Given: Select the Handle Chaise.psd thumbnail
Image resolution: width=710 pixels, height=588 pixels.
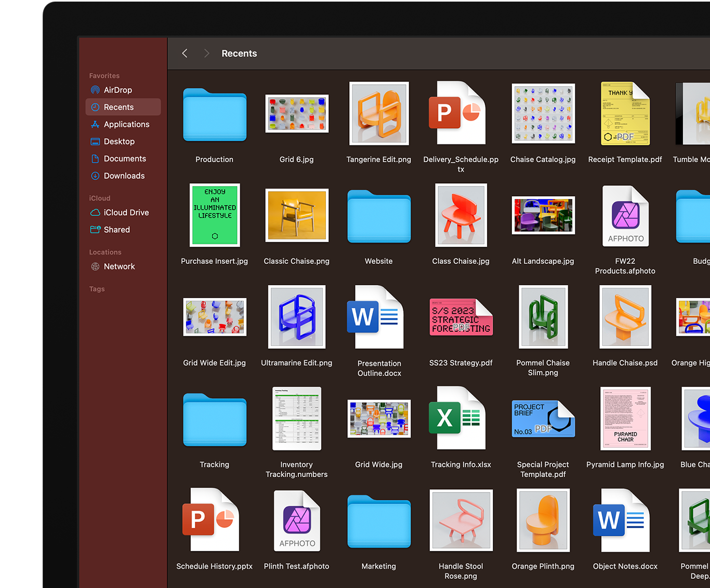Looking at the screenshot, I should coord(625,317).
